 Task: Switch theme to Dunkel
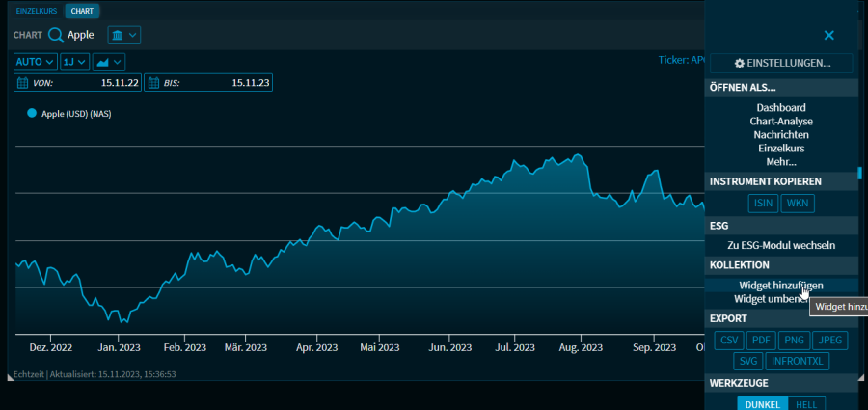click(762, 404)
